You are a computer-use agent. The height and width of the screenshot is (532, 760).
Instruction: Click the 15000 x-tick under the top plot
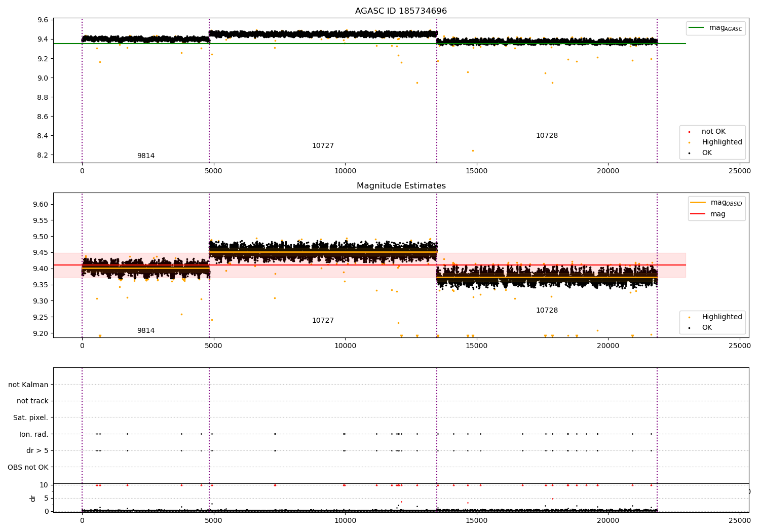click(476, 171)
